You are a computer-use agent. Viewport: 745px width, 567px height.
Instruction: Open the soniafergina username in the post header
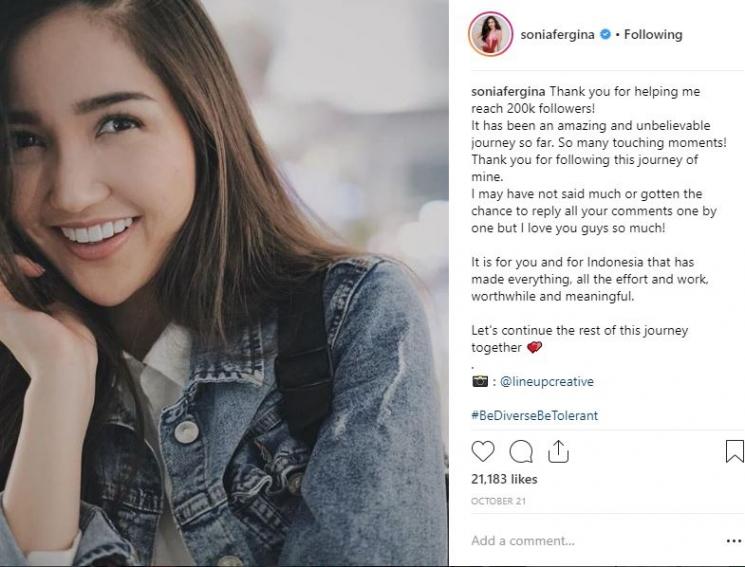[557, 34]
